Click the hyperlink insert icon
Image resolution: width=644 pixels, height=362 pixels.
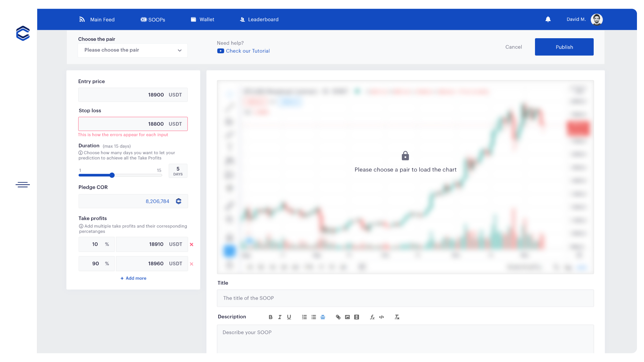338,317
